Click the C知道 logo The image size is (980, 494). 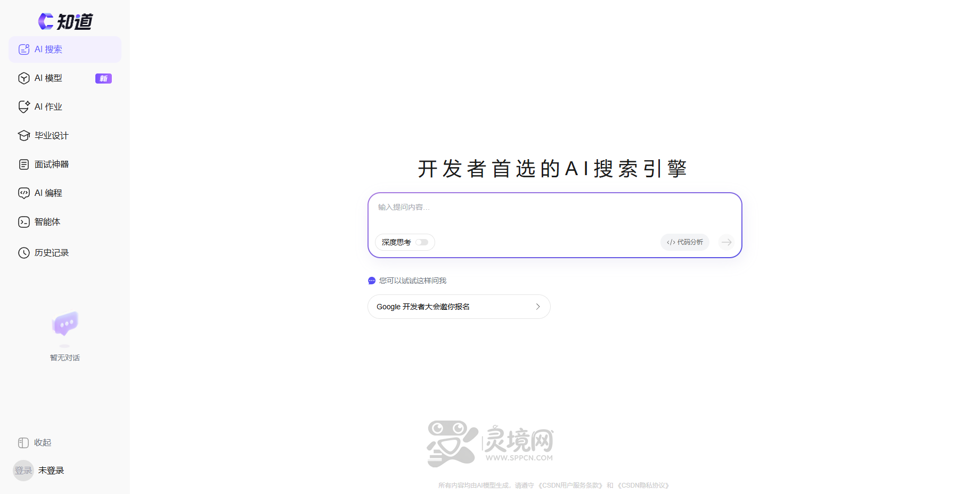point(66,21)
